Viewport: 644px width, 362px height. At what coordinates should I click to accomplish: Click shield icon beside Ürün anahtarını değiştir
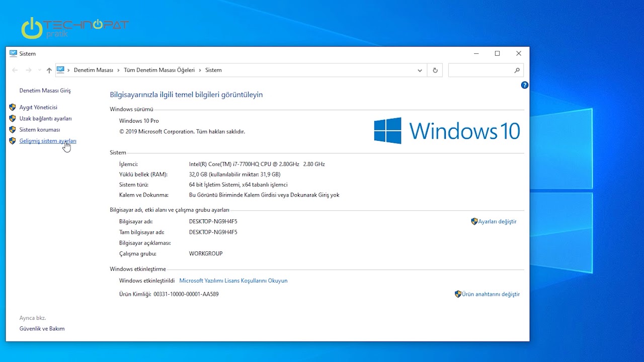(458, 294)
